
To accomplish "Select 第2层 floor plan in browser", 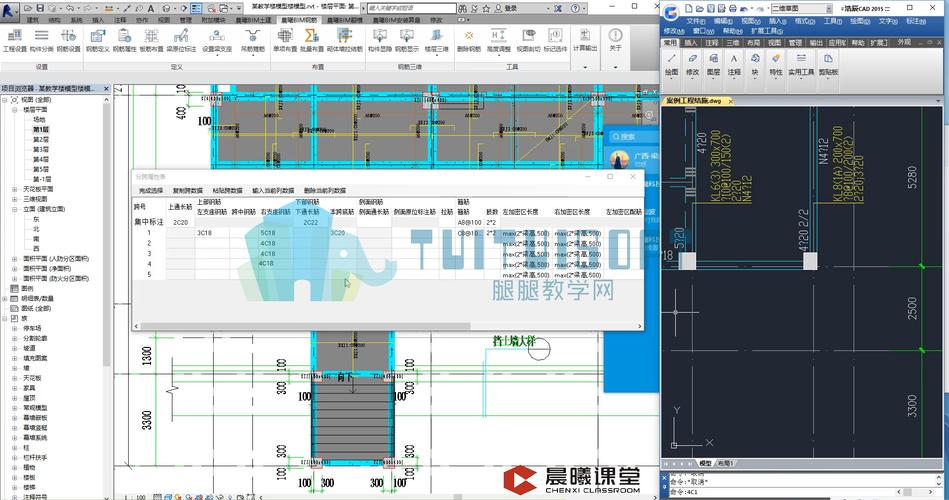I will point(41,139).
